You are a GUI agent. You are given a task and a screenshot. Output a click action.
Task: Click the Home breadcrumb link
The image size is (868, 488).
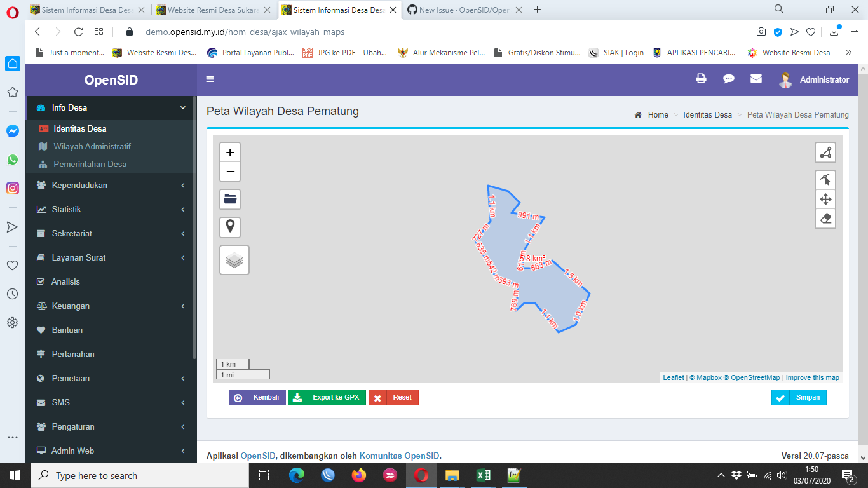[x=658, y=115]
